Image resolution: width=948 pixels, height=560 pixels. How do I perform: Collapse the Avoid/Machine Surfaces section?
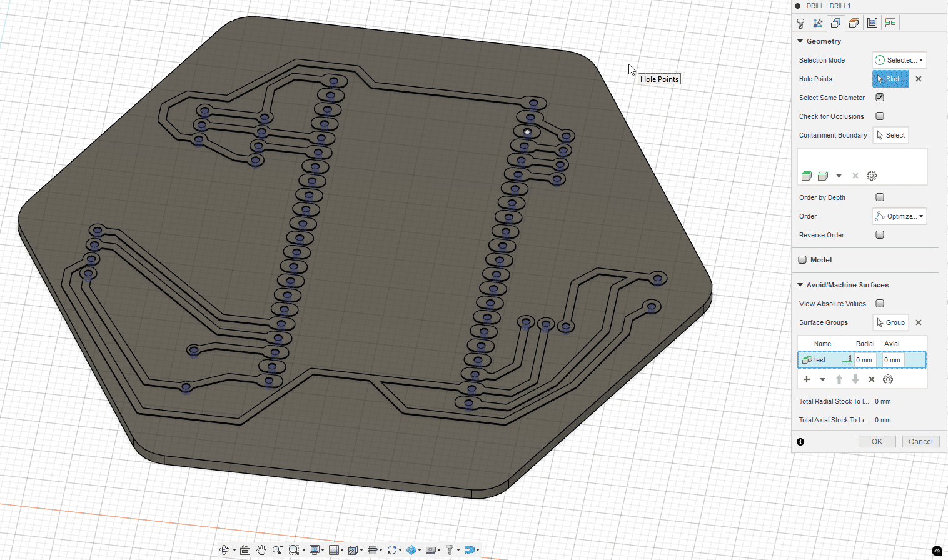[x=800, y=285]
